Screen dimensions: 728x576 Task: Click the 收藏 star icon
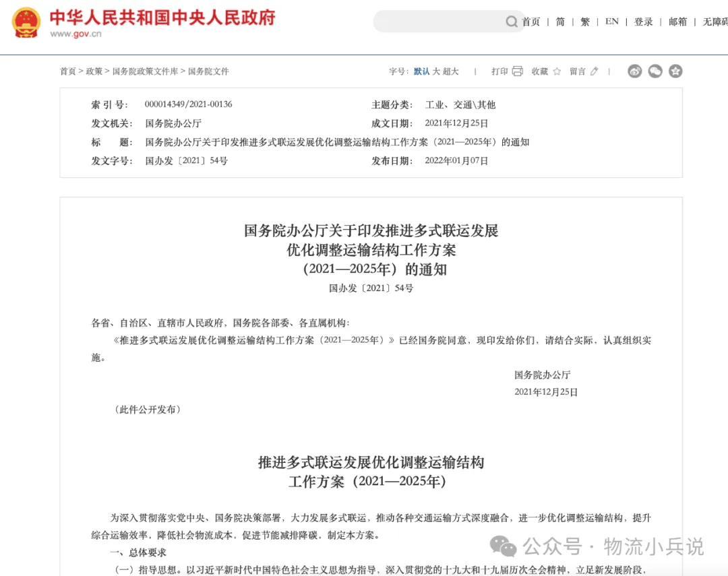point(557,71)
